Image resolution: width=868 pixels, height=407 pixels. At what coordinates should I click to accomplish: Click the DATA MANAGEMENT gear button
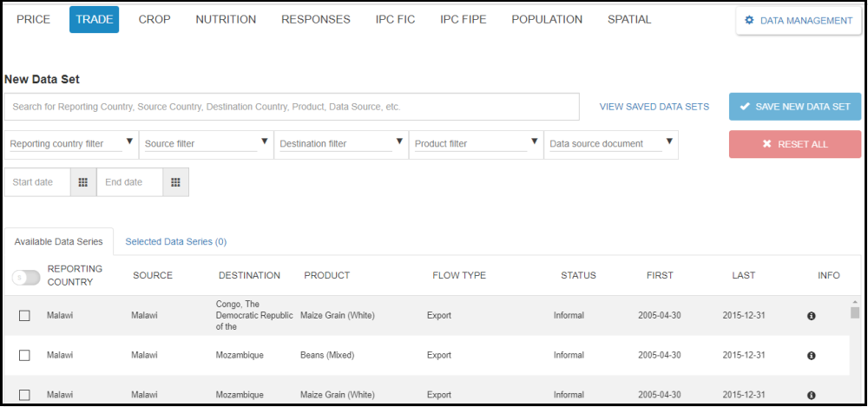(x=798, y=21)
